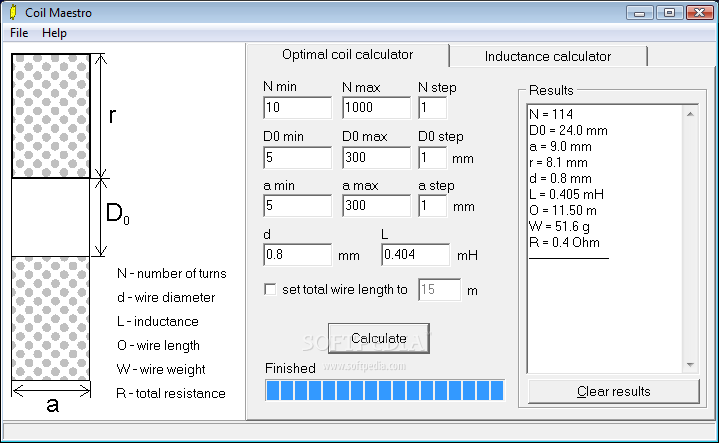Click the 'R - total resistance' legend text

tap(171, 393)
